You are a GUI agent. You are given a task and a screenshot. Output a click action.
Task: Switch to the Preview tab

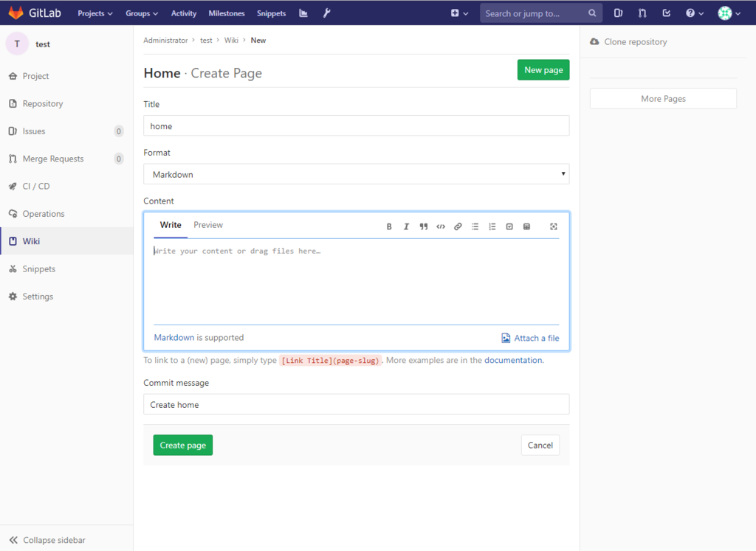[x=208, y=225]
